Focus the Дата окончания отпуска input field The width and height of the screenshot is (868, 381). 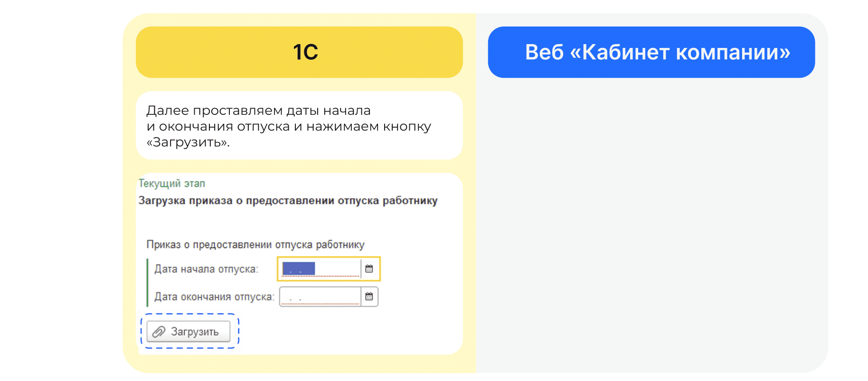(x=321, y=297)
